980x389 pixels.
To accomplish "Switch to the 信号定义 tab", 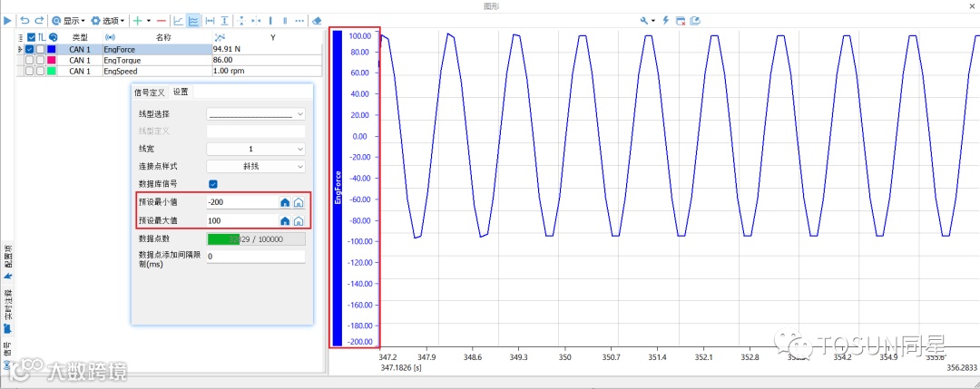I will pyautogui.click(x=150, y=92).
